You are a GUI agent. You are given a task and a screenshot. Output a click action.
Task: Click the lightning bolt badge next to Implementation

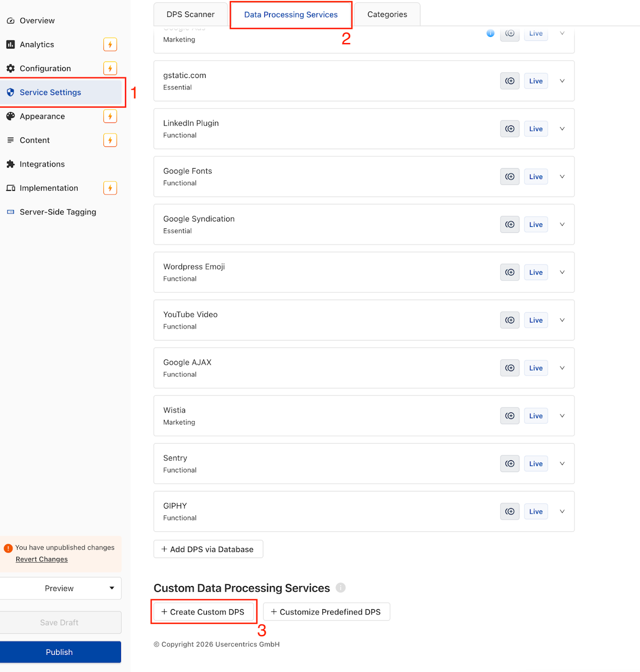110,188
